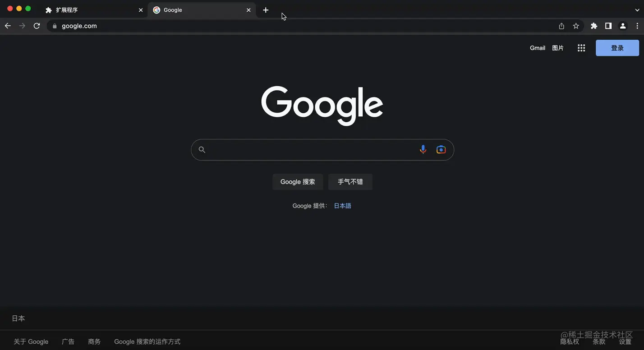This screenshot has height=350, width=644.
Task: Click the lock icon in address bar
Action: point(55,26)
